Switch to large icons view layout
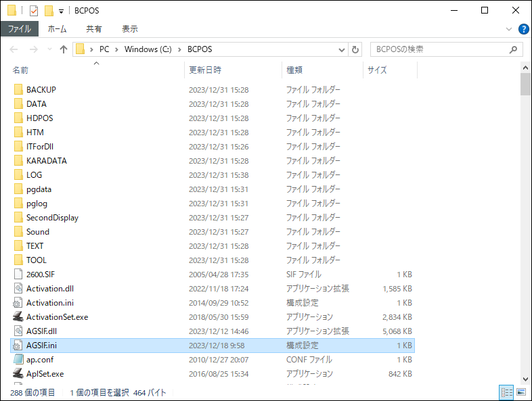This screenshot has height=401, width=532. click(520, 392)
